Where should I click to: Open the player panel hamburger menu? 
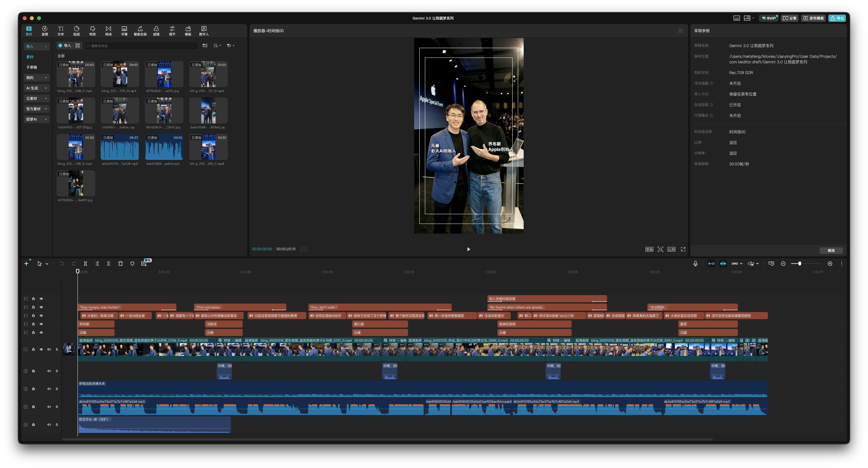680,31
